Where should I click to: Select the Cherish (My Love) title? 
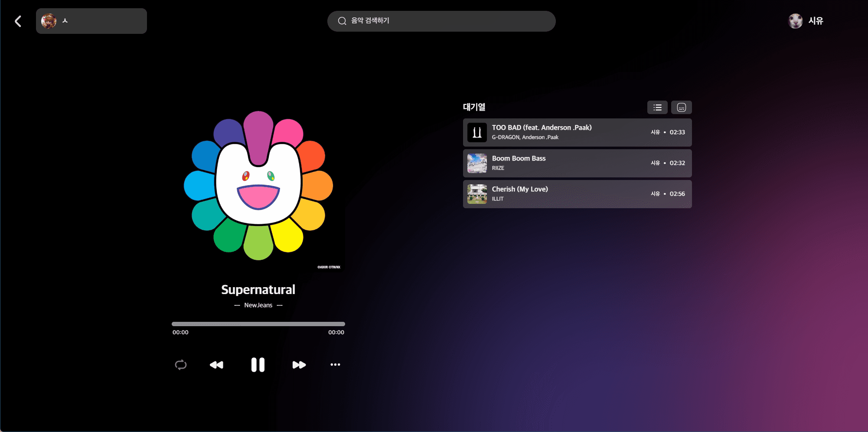pyautogui.click(x=520, y=189)
